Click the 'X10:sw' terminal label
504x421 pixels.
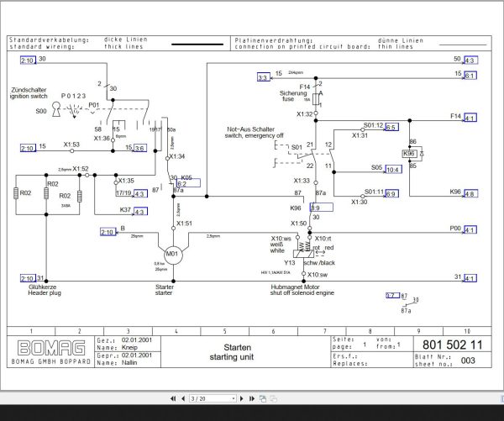pyautogui.click(x=318, y=275)
